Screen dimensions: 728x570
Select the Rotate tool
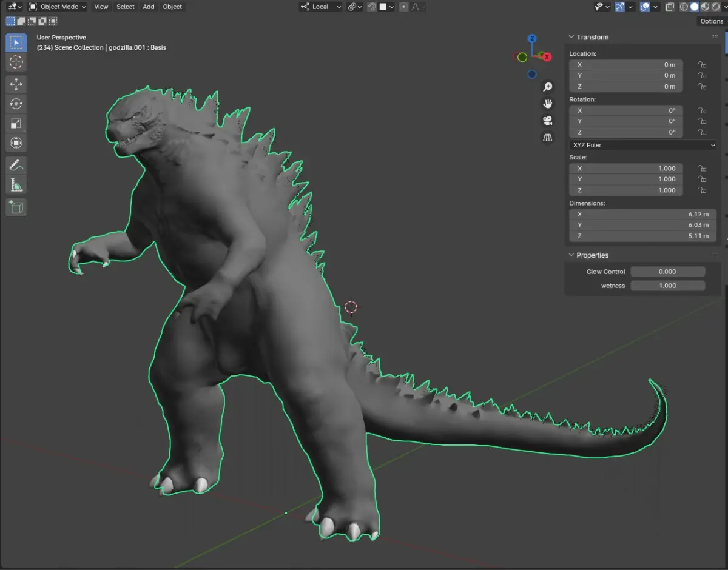pyautogui.click(x=16, y=104)
